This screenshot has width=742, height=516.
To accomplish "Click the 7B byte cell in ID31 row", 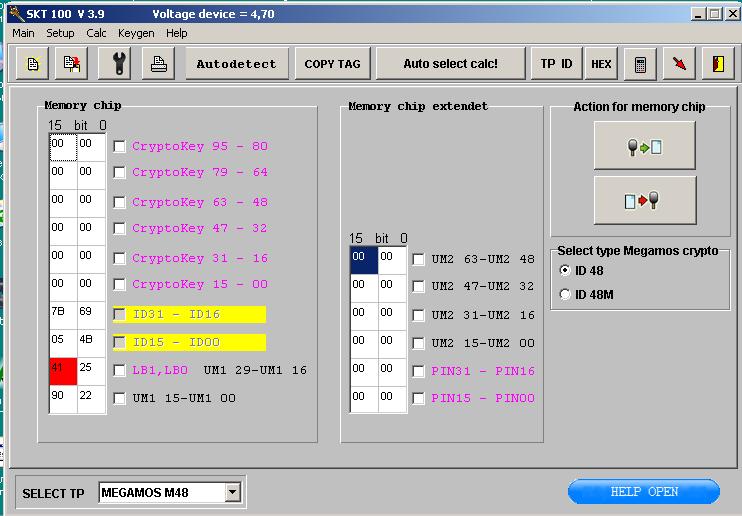I will (63, 314).
